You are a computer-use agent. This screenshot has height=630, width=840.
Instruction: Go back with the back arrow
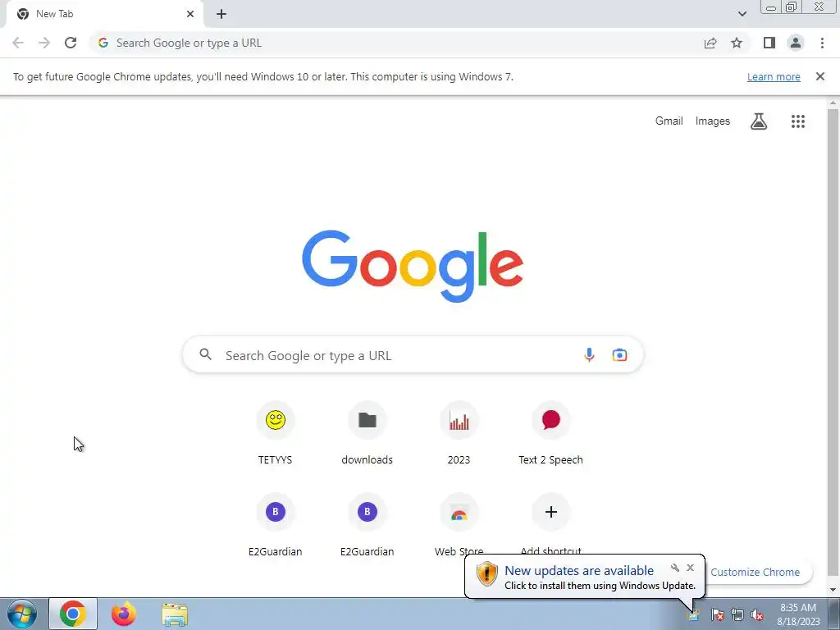[x=18, y=43]
